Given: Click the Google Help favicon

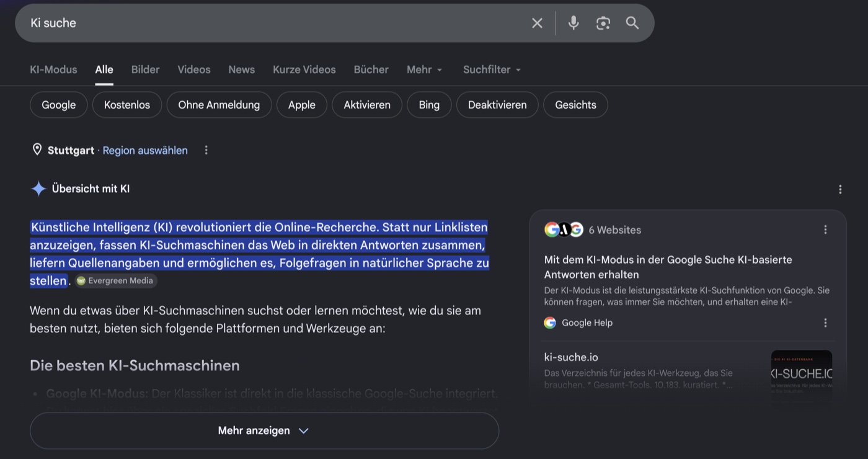Looking at the screenshot, I should pyautogui.click(x=550, y=323).
